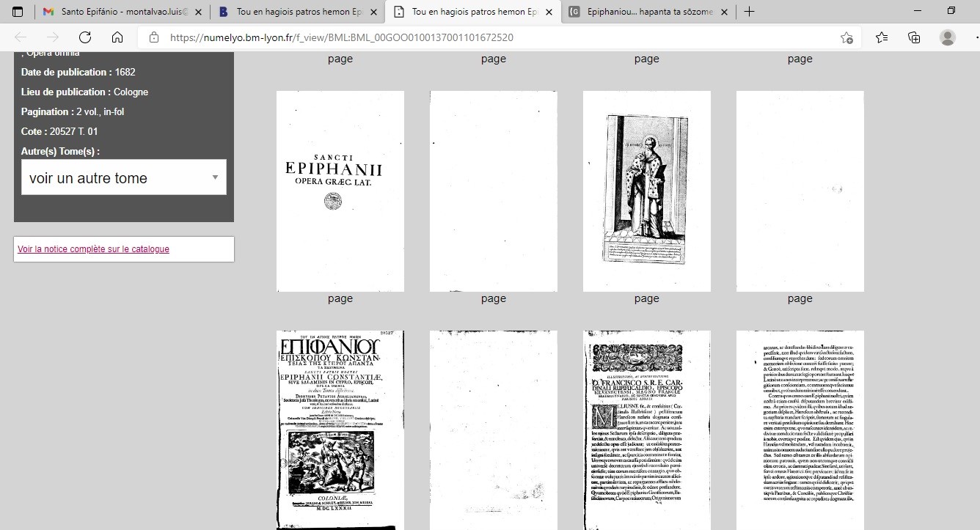The height and width of the screenshot is (530, 980).
Task: Open the 'Sancti Epiphanii Opera' half-title page thumbnail
Action: point(340,191)
